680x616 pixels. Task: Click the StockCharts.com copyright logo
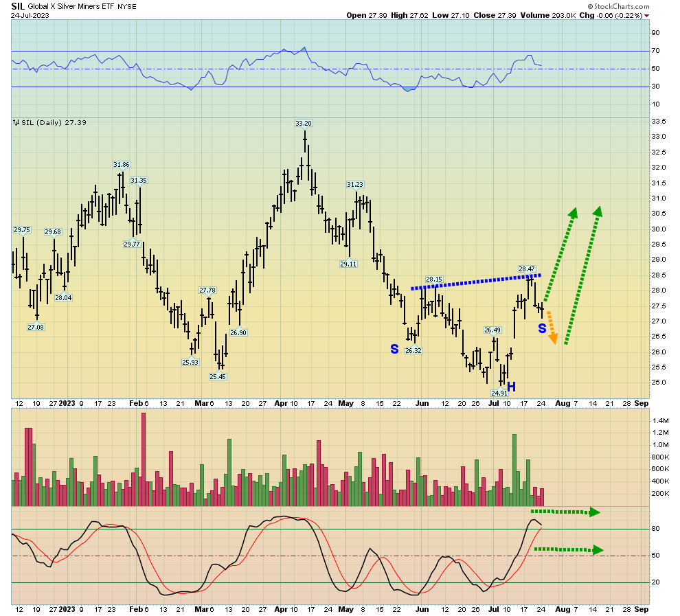[x=619, y=6]
